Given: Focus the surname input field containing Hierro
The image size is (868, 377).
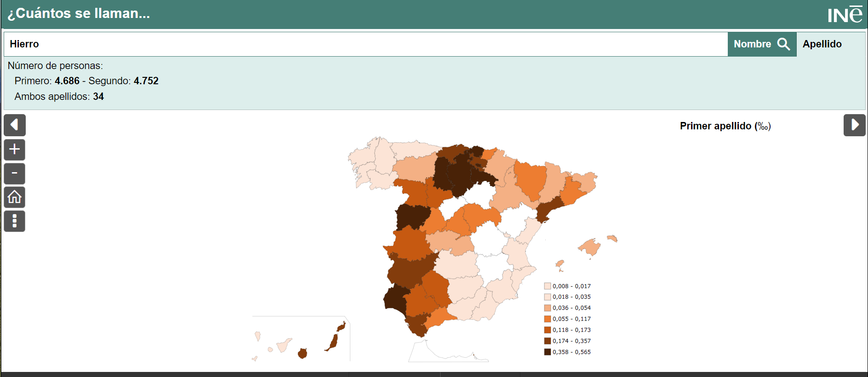Looking at the screenshot, I should coord(366,44).
